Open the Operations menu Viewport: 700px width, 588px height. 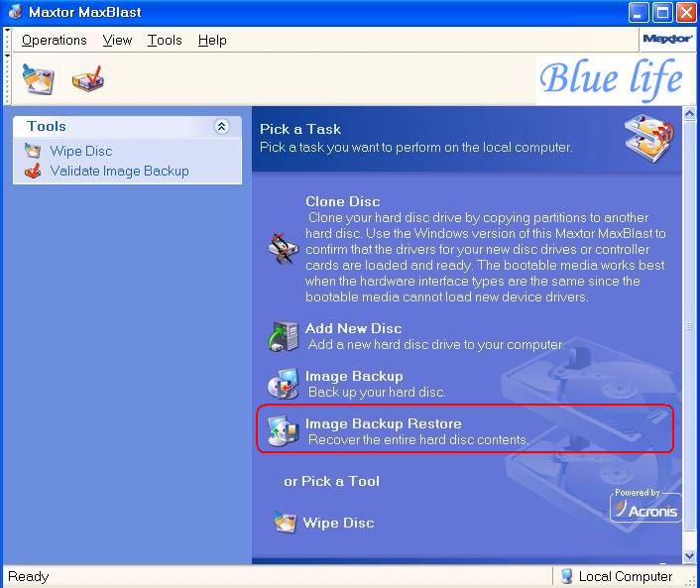[x=54, y=41]
